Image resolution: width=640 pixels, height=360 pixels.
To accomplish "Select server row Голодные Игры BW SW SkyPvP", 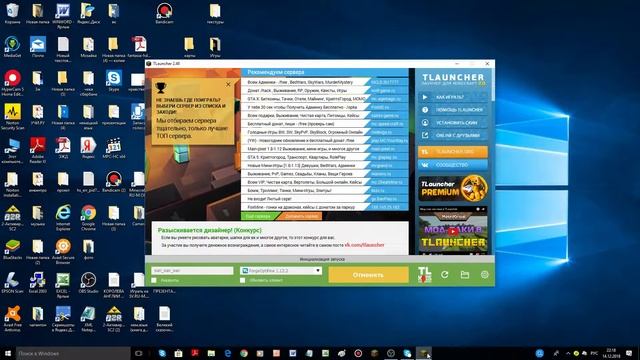I will point(325,132).
